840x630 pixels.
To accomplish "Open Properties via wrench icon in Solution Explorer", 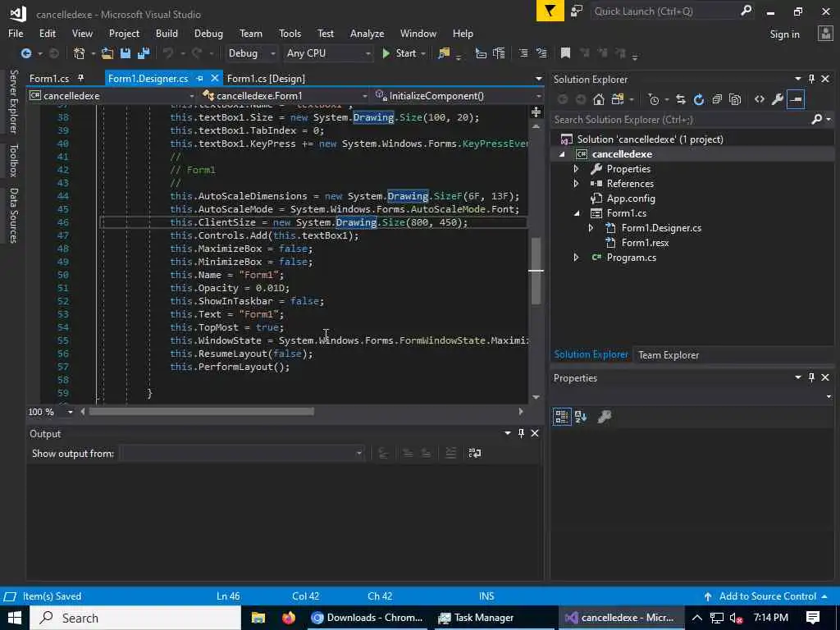I will point(778,99).
